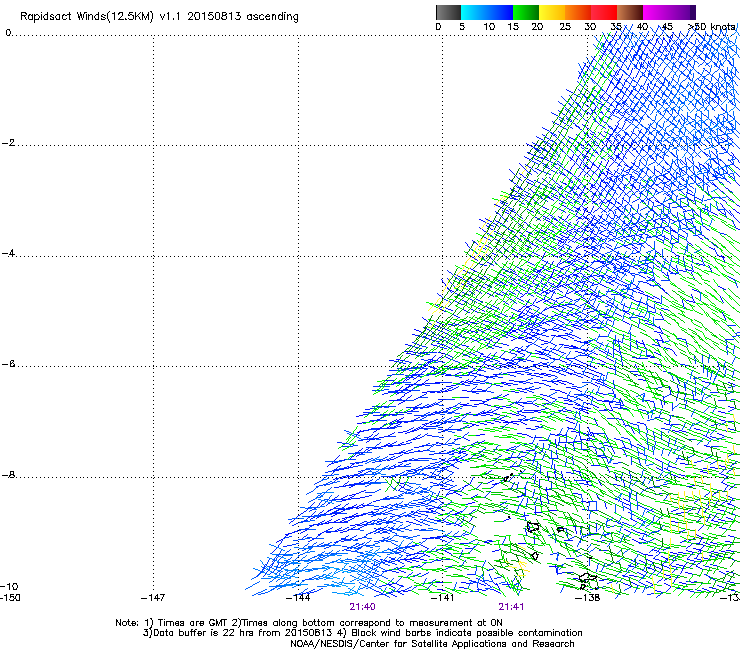The width and height of the screenshot is (740, 650).
Task: Click the '-150' longitude axis label
Action: coord(10,598)
